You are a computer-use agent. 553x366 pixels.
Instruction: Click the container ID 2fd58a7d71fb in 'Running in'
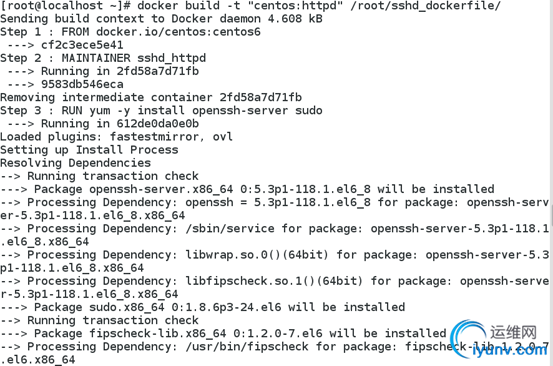point(158,71)
